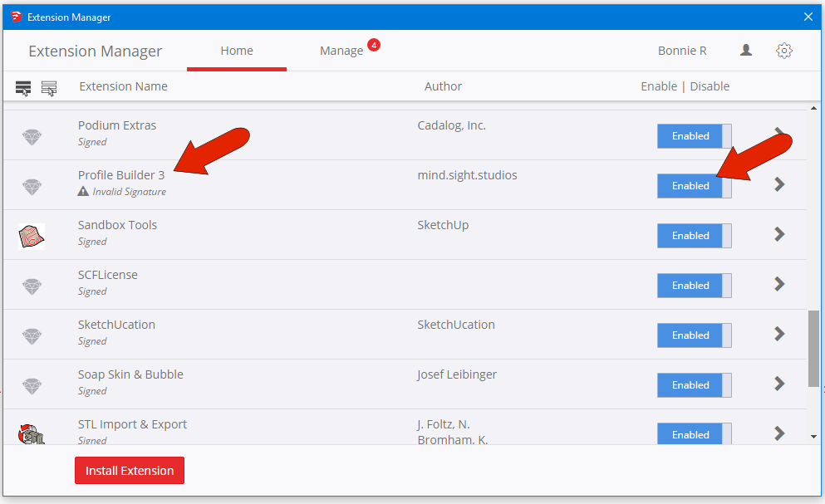Click the deselect all extensions icon

coord(49,88)
